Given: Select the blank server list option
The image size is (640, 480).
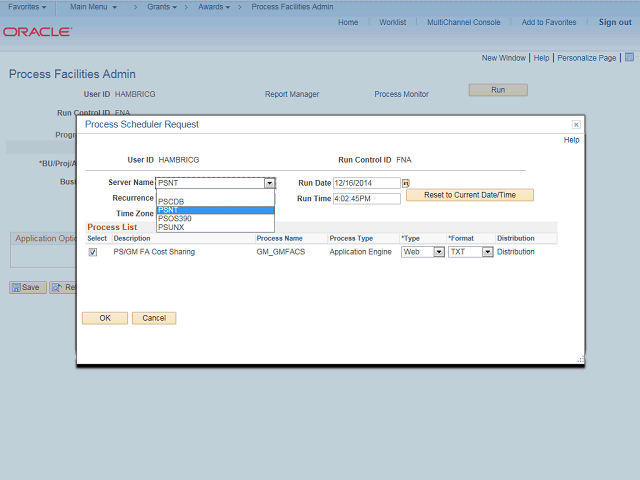Looking at the screenshot, I should [216, 193].
